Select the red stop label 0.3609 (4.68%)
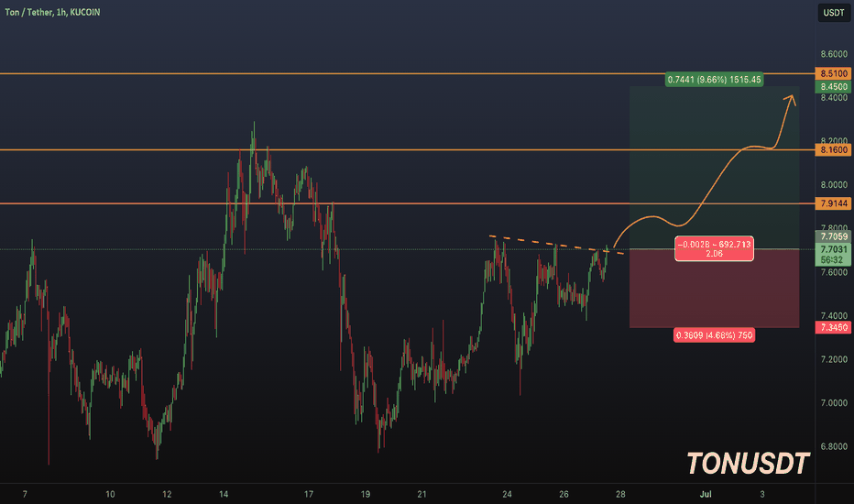This screenshot has width=854, height=504. coord(714,335)
